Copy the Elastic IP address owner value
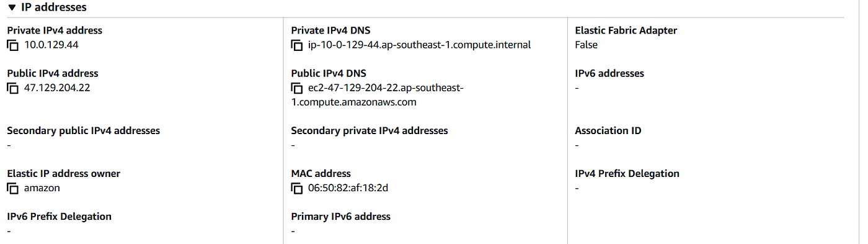The height and width of the screenshot is (244, 868). [x=12, y=188]
